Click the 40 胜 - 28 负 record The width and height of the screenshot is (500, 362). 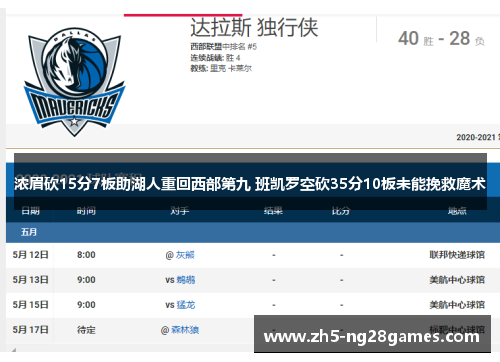tap(441, 39)
